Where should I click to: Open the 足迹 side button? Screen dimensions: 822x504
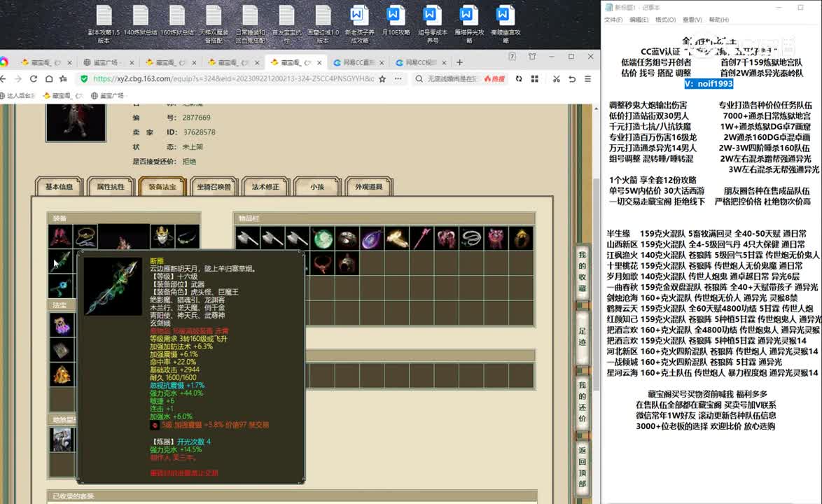(582, 337)
